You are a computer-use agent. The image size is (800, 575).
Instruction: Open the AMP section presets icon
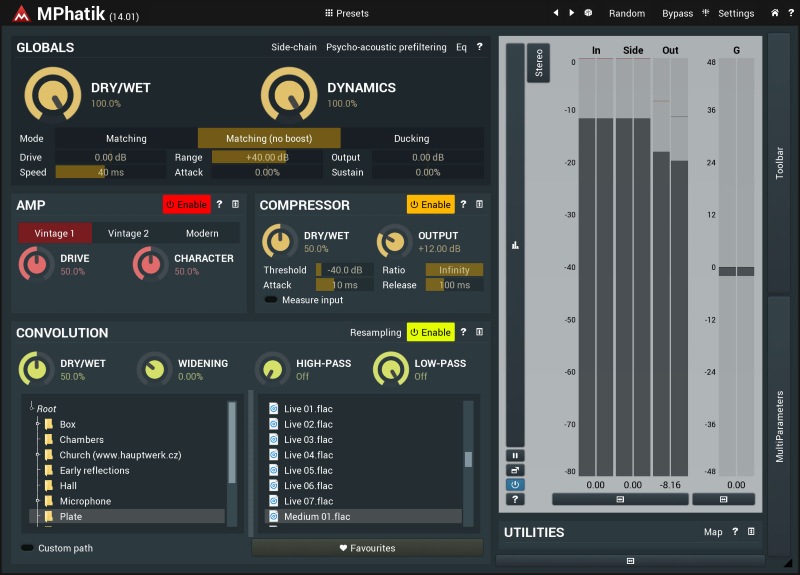pos(235,204)
